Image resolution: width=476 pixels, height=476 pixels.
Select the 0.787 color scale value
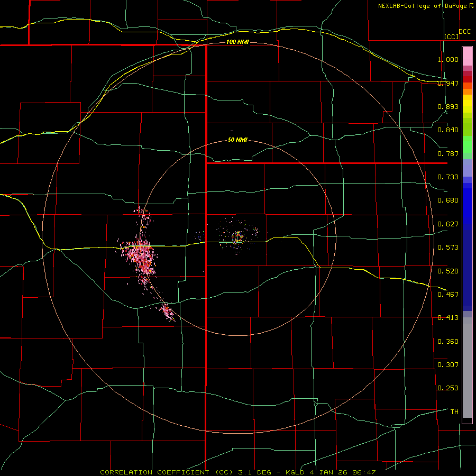(448, 153)
